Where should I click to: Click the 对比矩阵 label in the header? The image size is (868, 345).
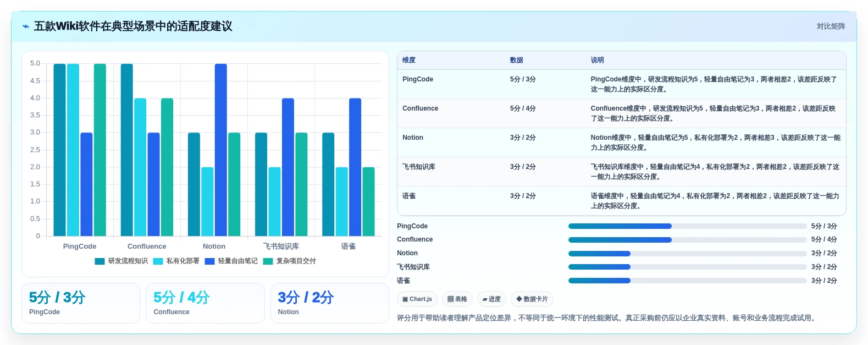(831, 26)
